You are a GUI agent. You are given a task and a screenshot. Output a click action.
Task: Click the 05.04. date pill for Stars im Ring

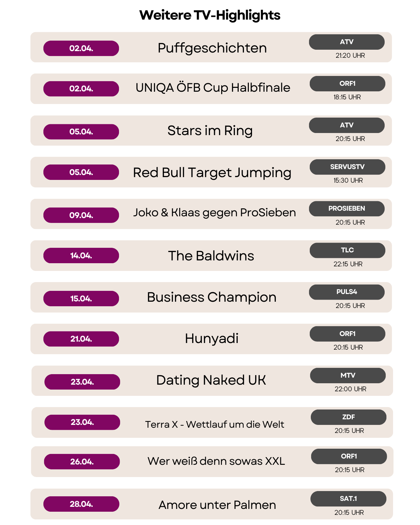pyautogui.click(x=81, y=132)
